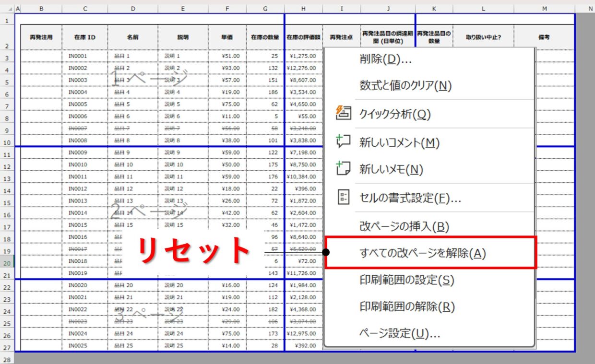Click the ¥11.00 unit price cell

pyautogui.click(x=227, y=116)
